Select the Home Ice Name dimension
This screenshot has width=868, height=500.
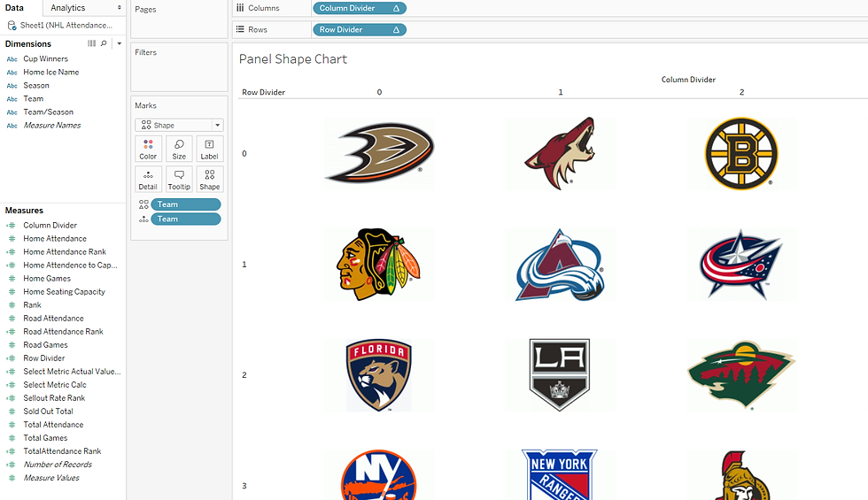(x=51, y=72)
